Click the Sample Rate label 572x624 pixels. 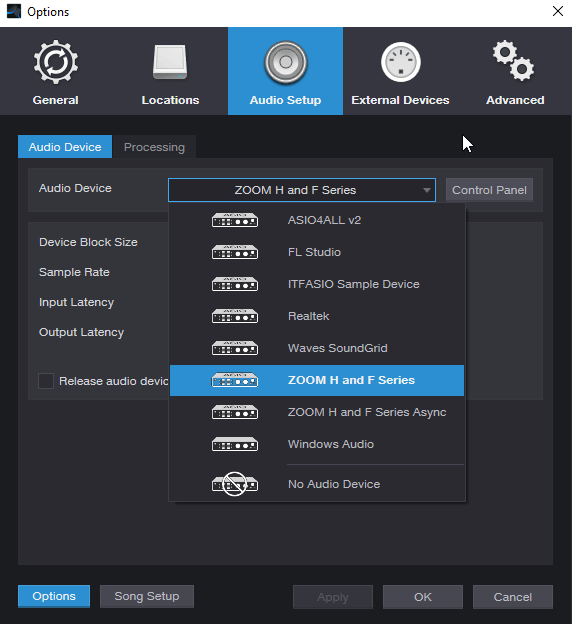74,272
